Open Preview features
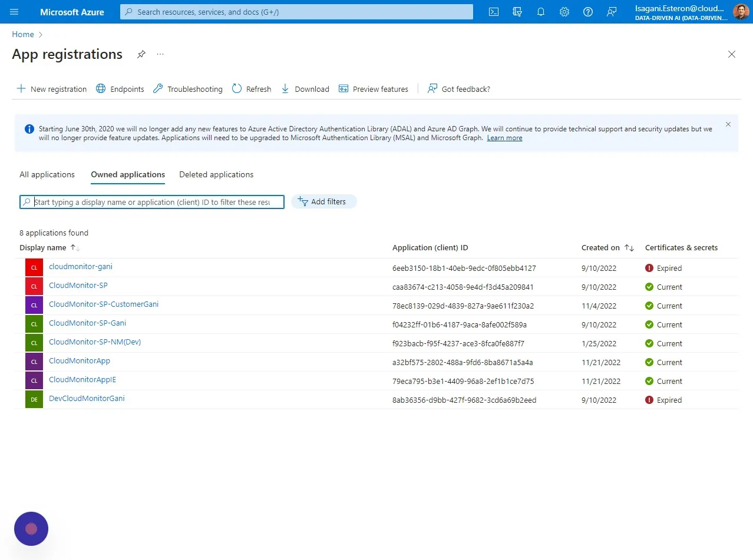Image resolution: width=753 pixels, height=560 pixels. click(x=374, y=89)
